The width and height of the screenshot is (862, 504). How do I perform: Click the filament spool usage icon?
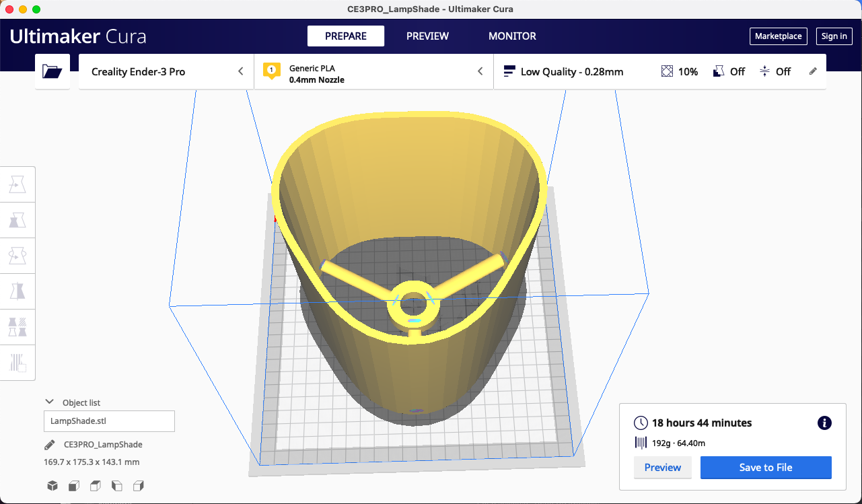641,443
